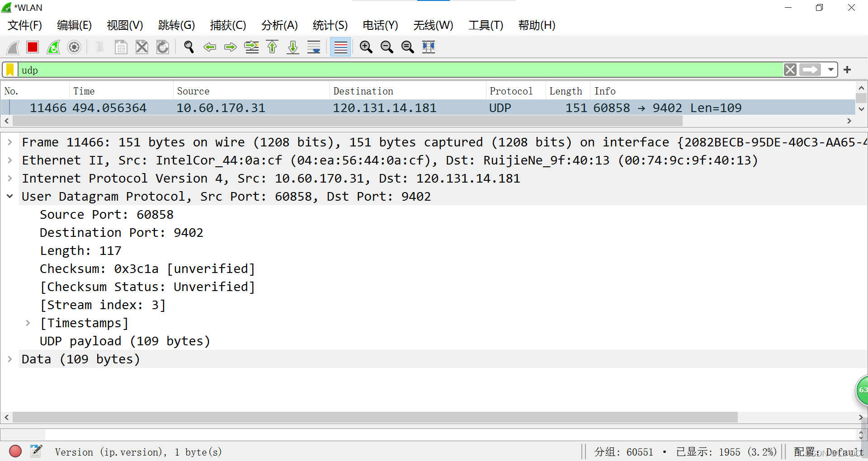Open the 电话(Y) menu

click(381, 25)
